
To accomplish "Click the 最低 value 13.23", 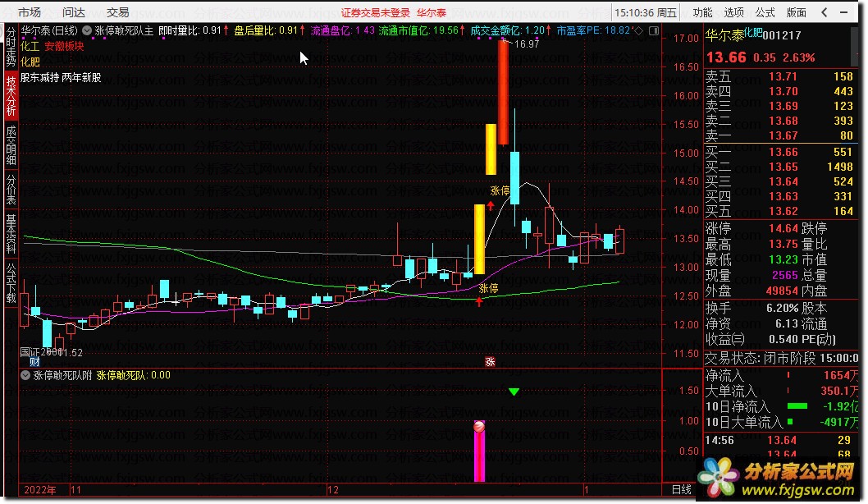I will pyautogui.click(x=783, y=259).
